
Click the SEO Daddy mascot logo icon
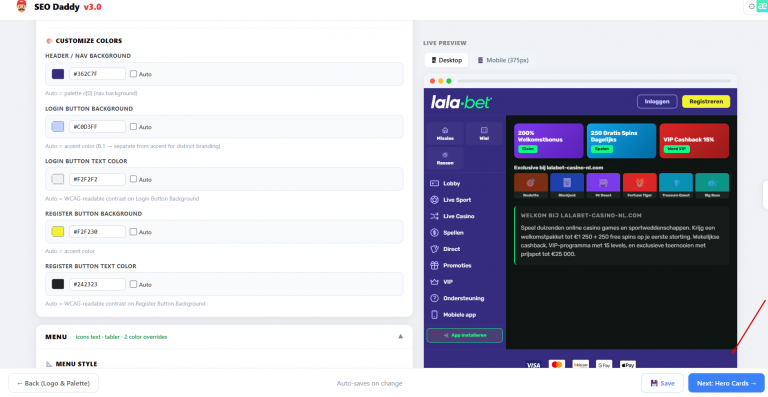click(21, 6)
